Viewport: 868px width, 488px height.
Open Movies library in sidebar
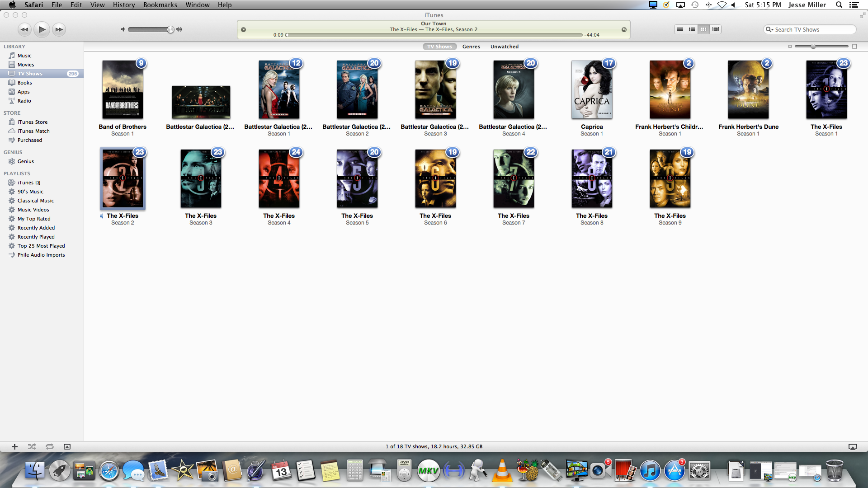(42, 65)
